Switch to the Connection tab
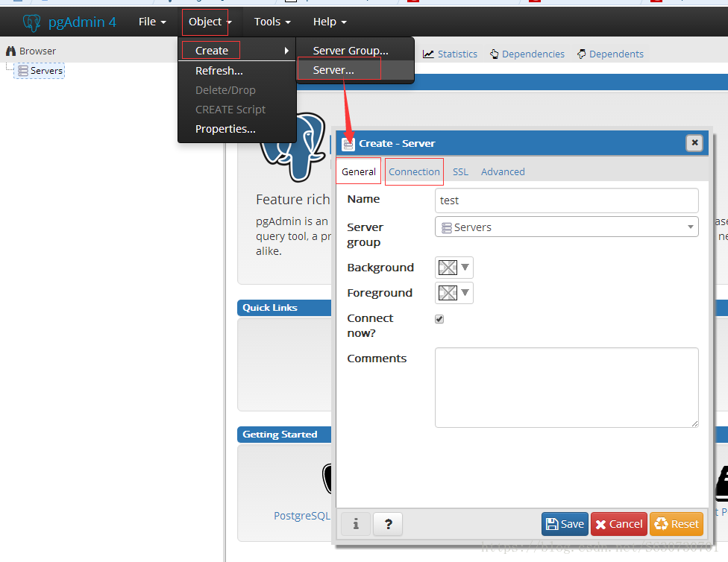728x562 pixels. coord(414,171)
